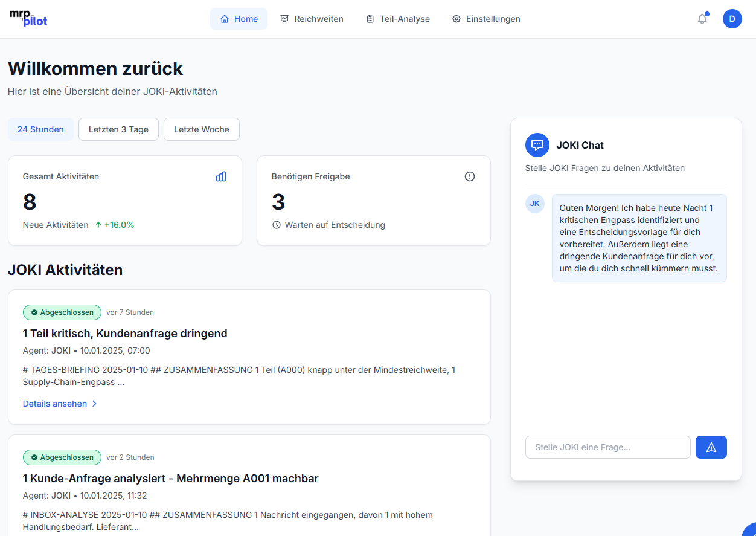Click the house icon next to Home
Image resolution: width=756 pixels, height=536 pixels.
coord(223,19)
